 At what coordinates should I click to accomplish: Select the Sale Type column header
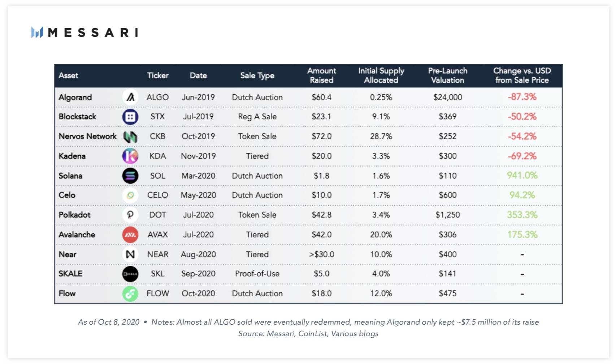pyautogui.click(x=257, y=75)
